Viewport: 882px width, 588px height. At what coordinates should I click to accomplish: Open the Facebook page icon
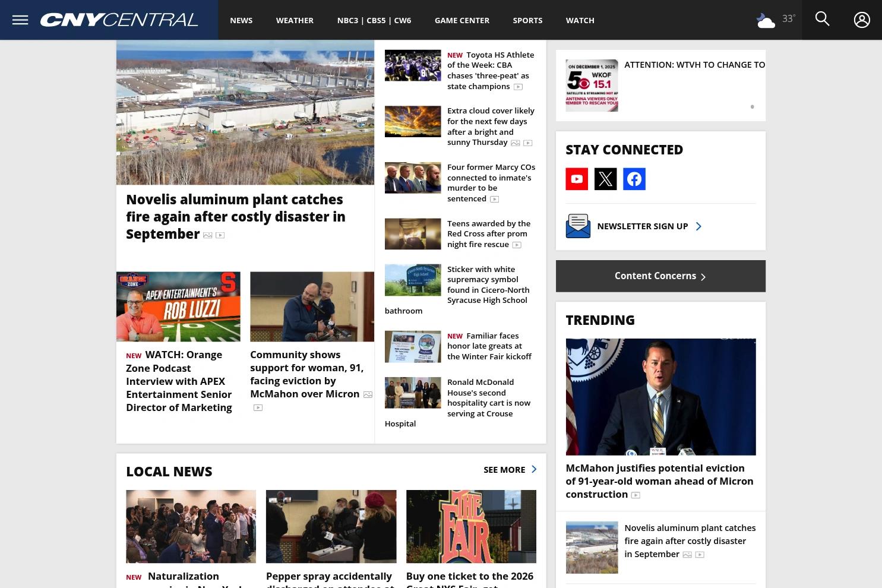pyautogui.click(x=634, y=179)
